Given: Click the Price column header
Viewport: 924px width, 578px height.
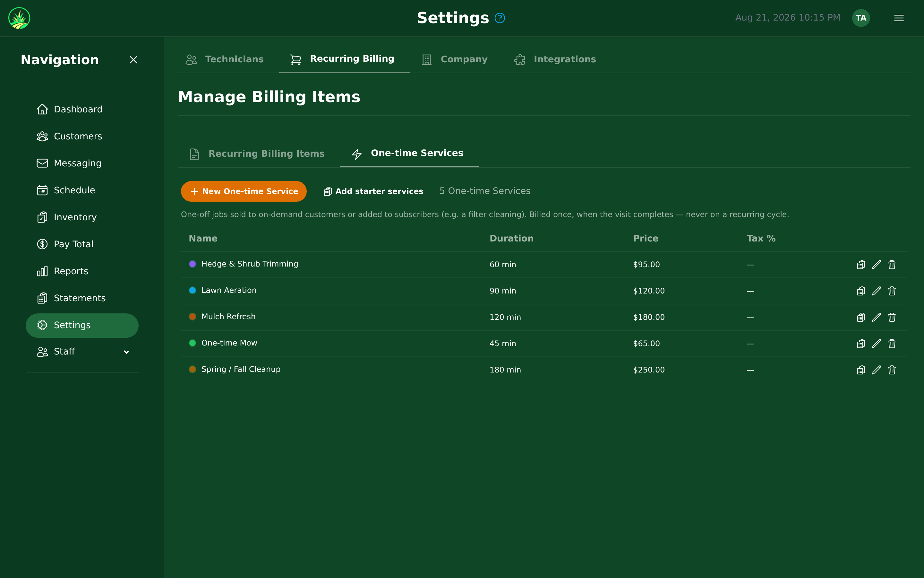Looking at the screenshot, I should [x=646, y=239].
